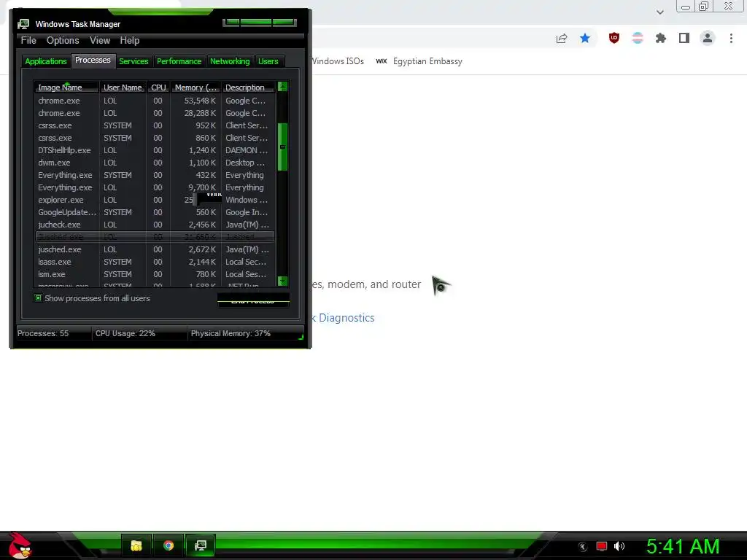747x560 pixels.
Task: Select Everything.exe row owned by SYSTEM
Action: coord(155,175)
